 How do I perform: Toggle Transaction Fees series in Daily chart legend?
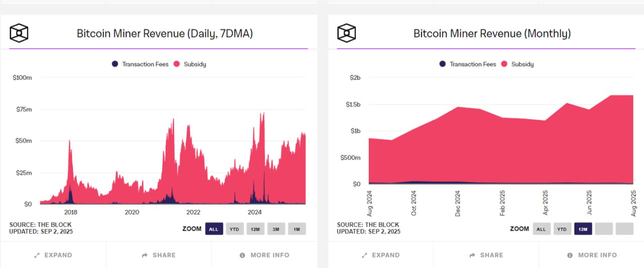pos(140,64)
